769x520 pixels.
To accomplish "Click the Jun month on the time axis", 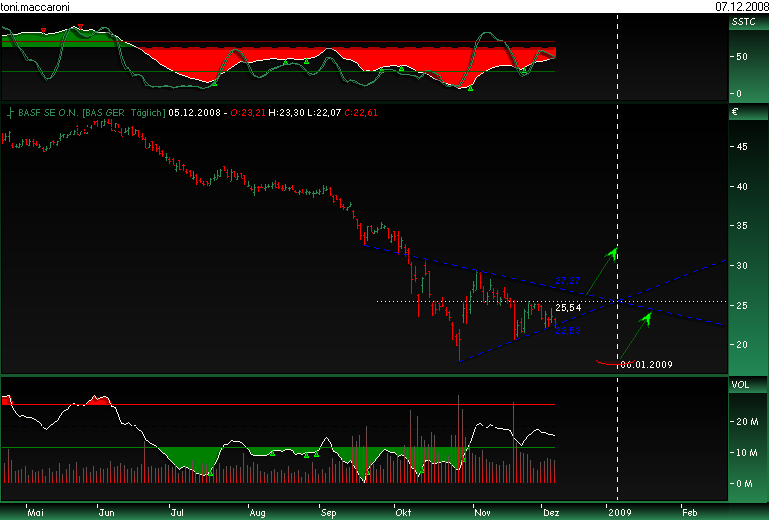I will click(x=106, y=510).
